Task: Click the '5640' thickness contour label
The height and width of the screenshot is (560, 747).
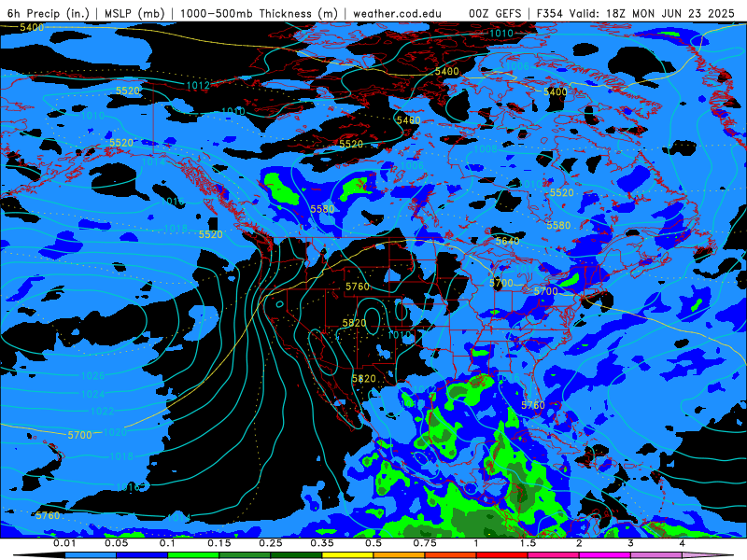Action: (507, 241)
